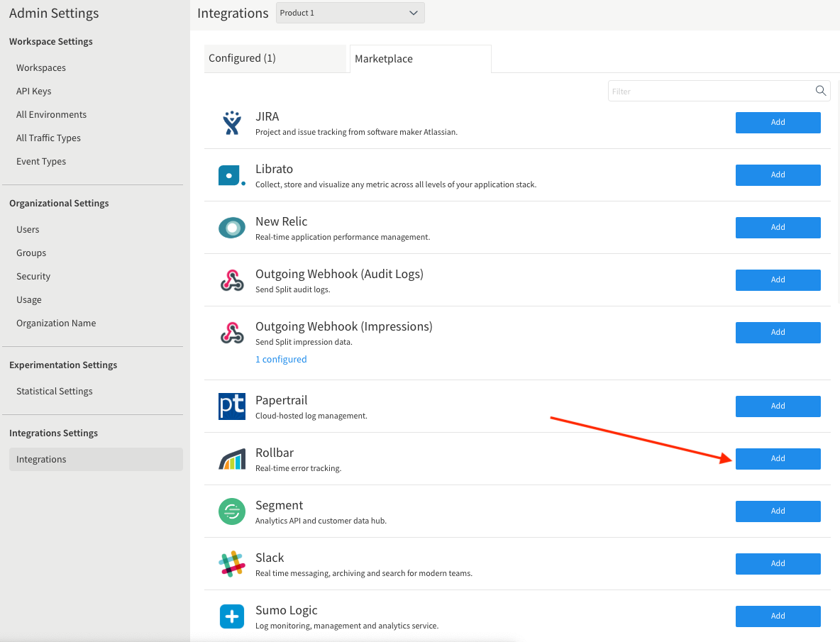
Task: Select the Marketplace tab
Action: 421,59
